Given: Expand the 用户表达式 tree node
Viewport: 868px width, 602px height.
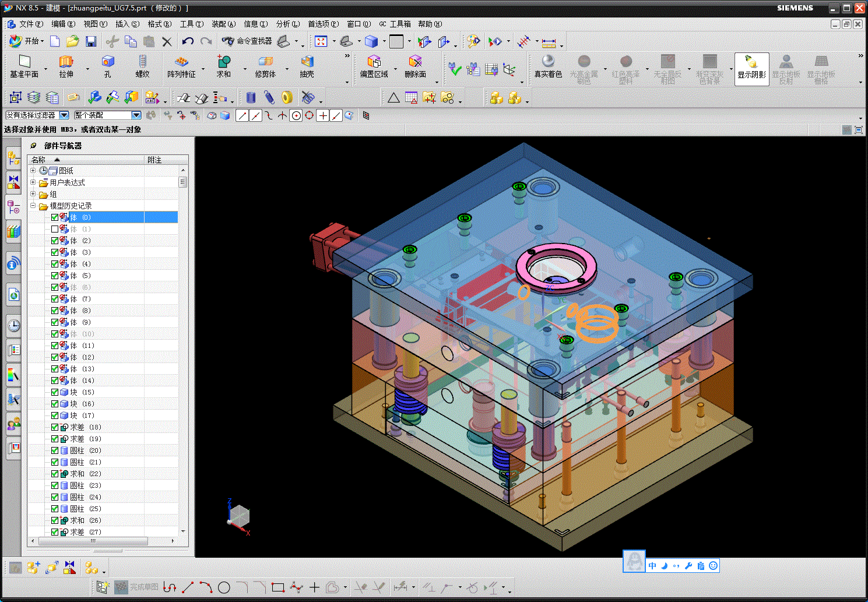Looking at the screenshot, I should pyautogui.click(x=33, y=182).
